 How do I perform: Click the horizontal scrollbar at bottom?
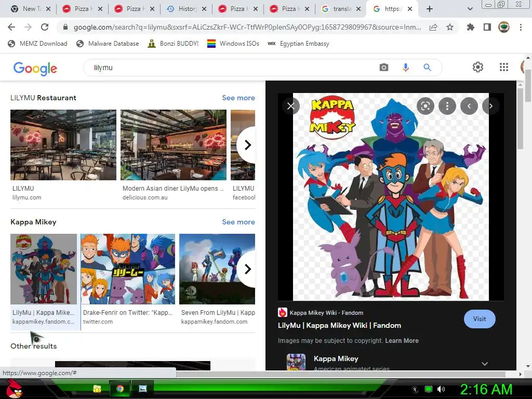point(341,374)
